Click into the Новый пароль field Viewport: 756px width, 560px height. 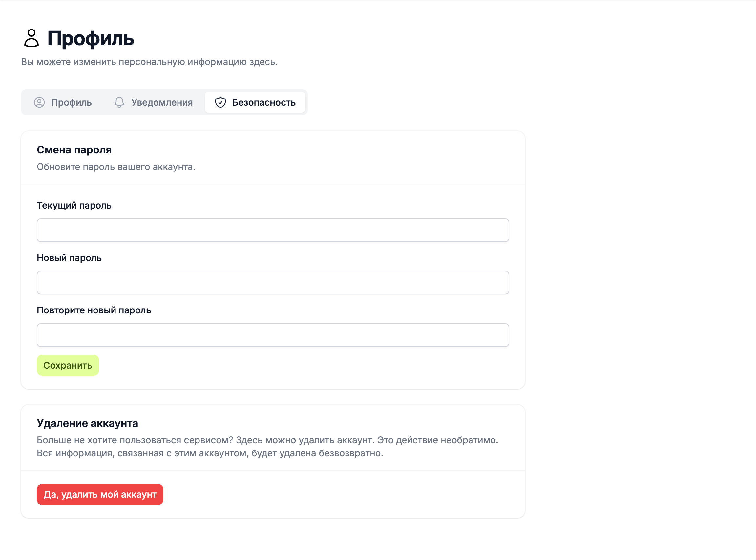tap(273, 283)
